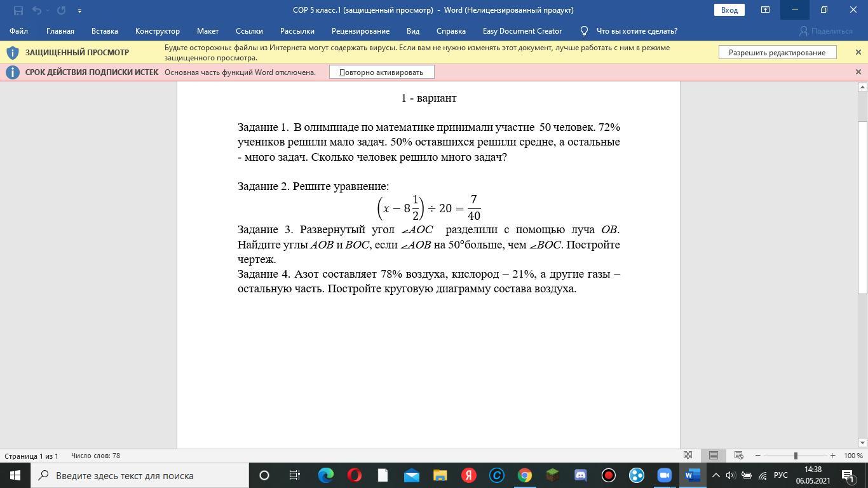Click the Save icon in title bar
This screenshot has width=868, height=488.
(x=18, y=10)
